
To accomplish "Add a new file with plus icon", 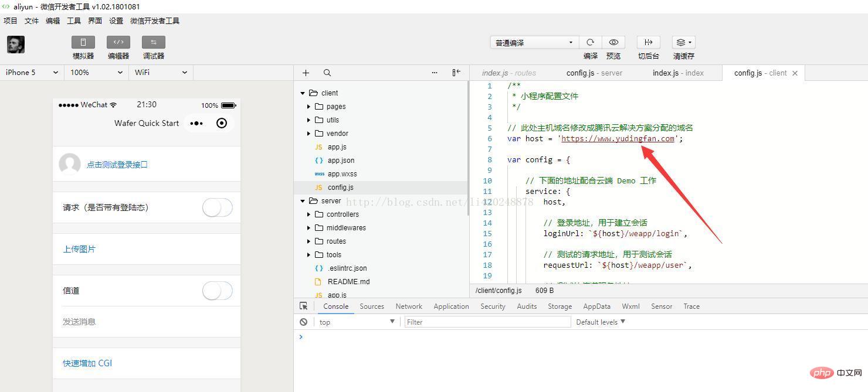I will [x=306, y=73].
